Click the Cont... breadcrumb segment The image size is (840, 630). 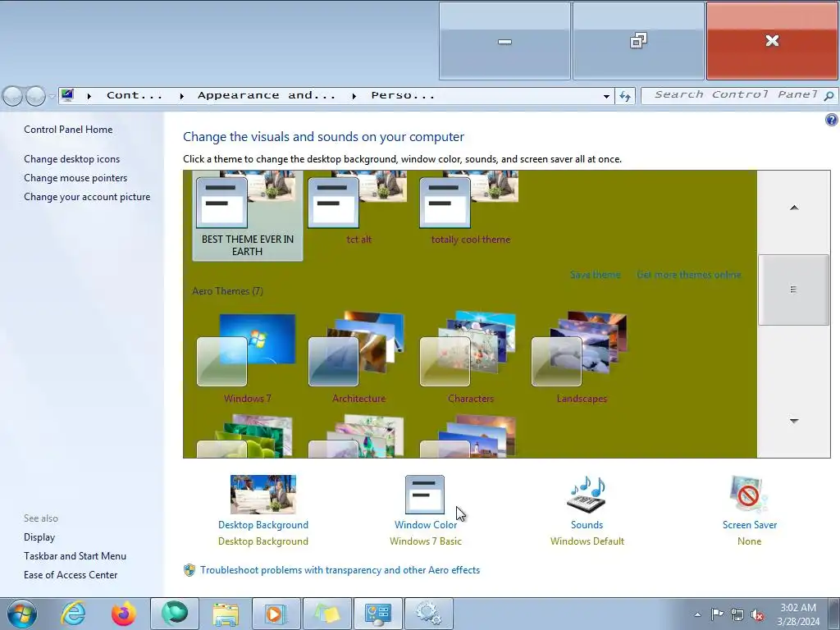[x=135, y=95]
